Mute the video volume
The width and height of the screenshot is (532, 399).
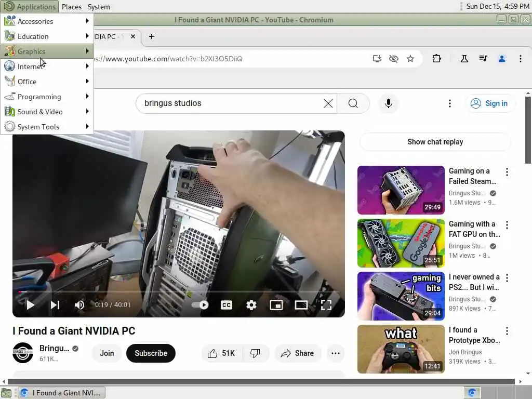click(79, 305)
